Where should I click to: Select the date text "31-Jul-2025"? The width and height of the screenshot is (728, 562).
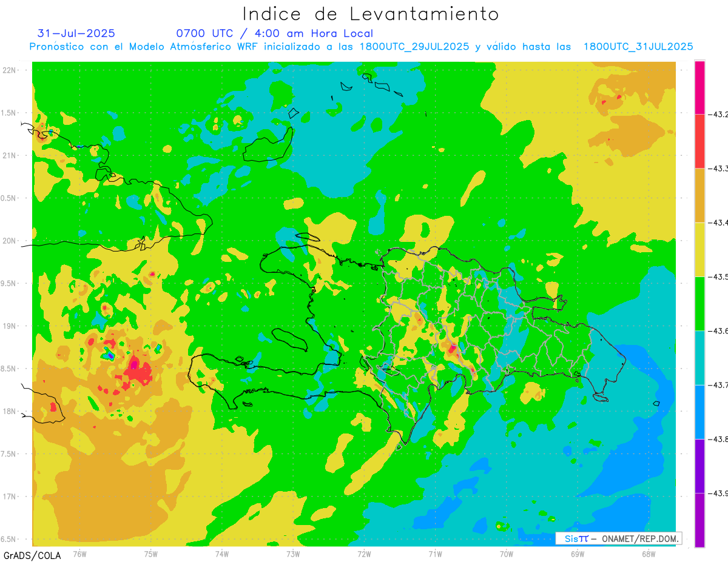click(x=76, y=33)
